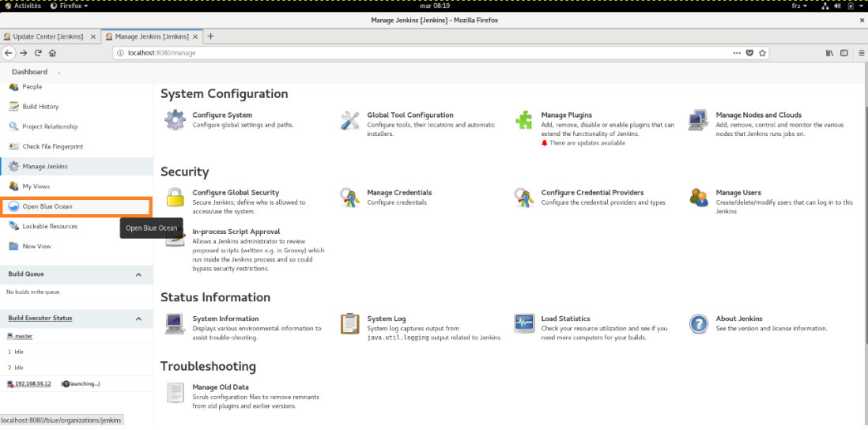This screenshot has width=868, height=430.
Task: Click the Build History sidebar link
Action: tap(40, 107)
